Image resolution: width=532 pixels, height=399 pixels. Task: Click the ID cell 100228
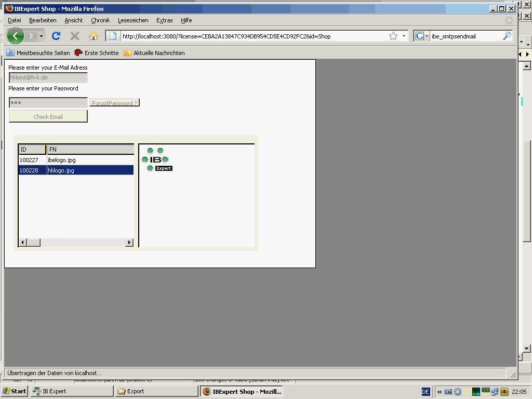click(33, 170)
